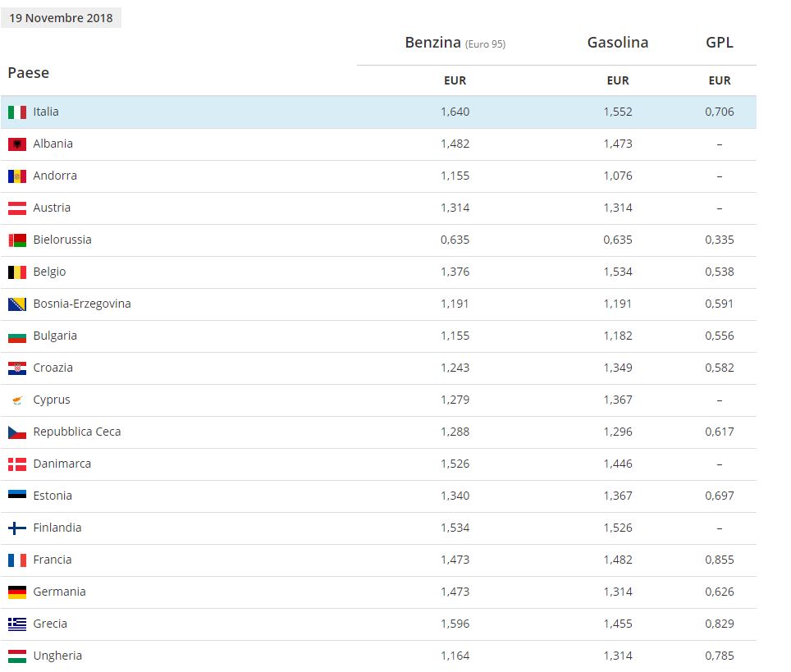Click the Croatia flag icon
Image resolution: width=791 pixels, height=672 pixels.
pos(17,368)
